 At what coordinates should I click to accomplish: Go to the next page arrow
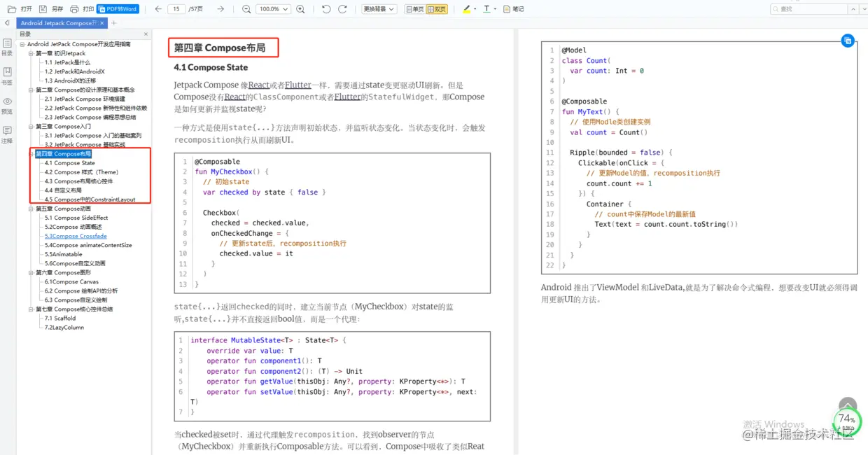coord(220,9)
